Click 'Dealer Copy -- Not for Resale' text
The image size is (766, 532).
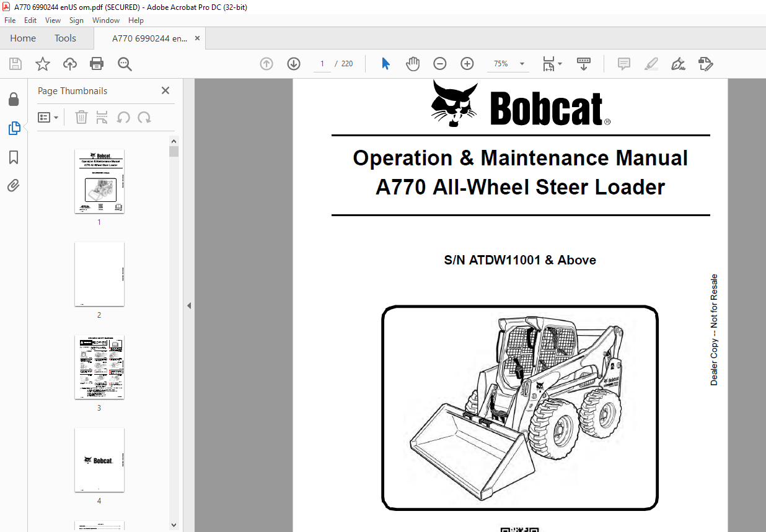(714, 330)
